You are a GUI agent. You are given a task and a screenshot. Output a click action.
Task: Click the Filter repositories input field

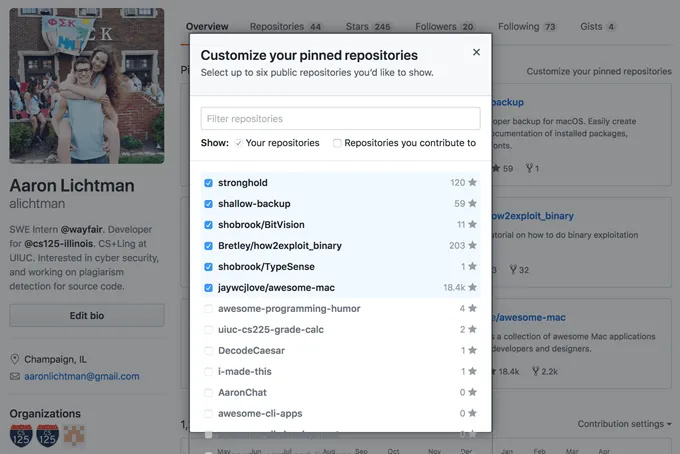pos(340,119)
